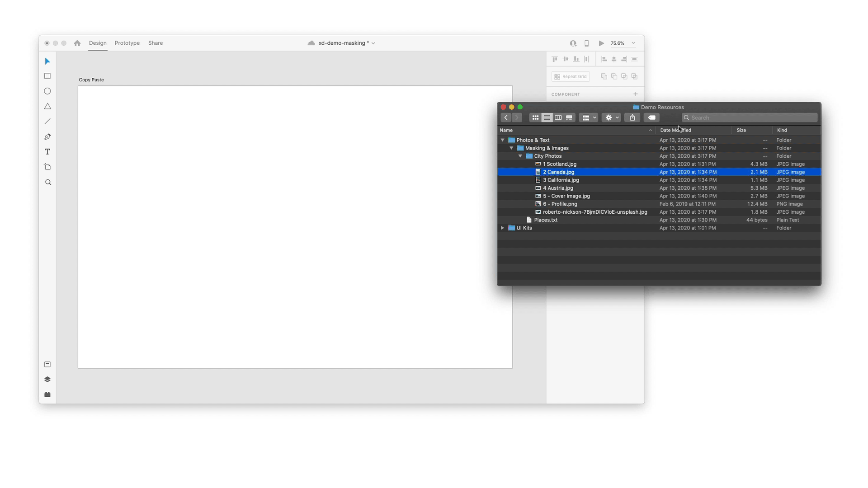Open the zoom percentage dropdown
The image size is (868, 488).
tap(633, 43)
